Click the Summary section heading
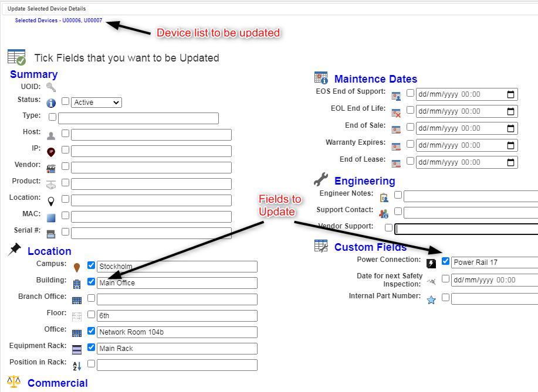 [33, 74]
